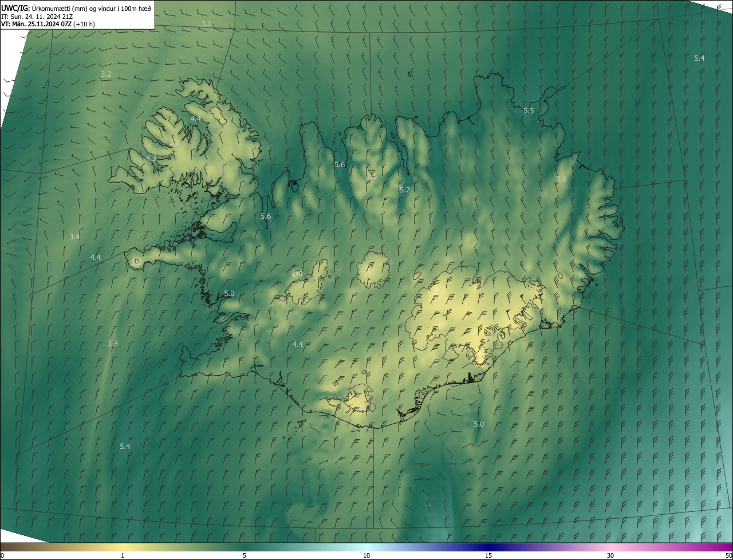Click the 5.5 value label near the northeast coast
This screenshot has height=560, width=733.
(x=529, y=111)
